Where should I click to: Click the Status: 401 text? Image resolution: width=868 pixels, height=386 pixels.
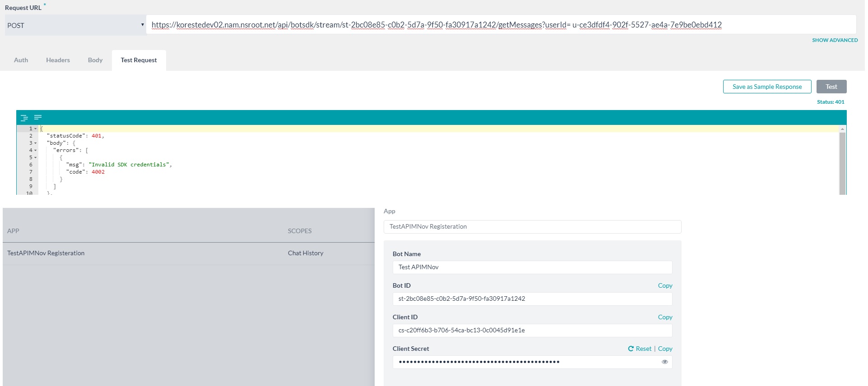pos(830,102)
